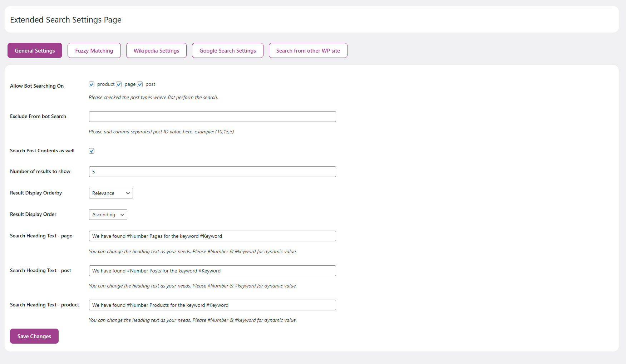Click the Extended Search Settings Page heading
Viewport: 626px width, 364px height.
(66, 20)
